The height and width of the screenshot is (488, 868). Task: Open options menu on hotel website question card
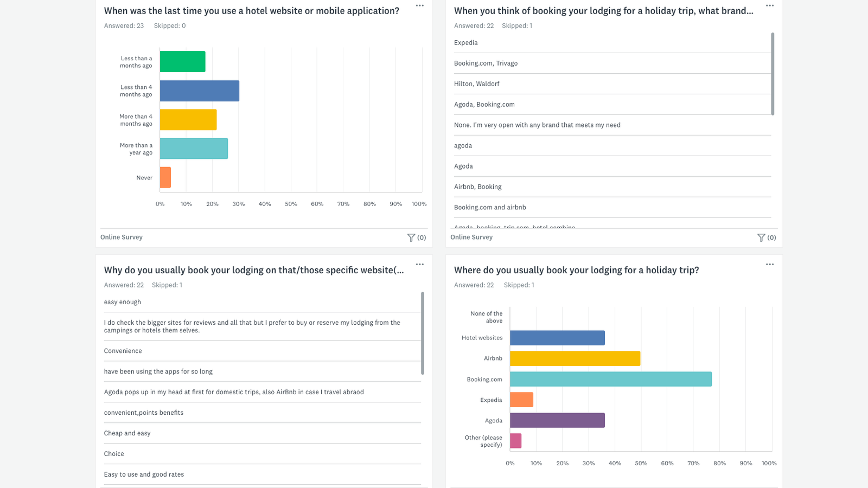tap(419, 5)
